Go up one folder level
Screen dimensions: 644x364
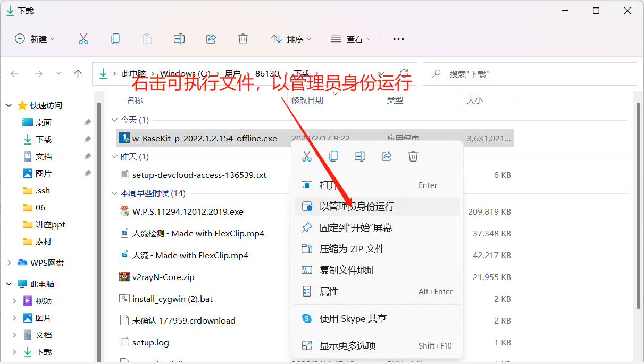click(x=78, y=74)
